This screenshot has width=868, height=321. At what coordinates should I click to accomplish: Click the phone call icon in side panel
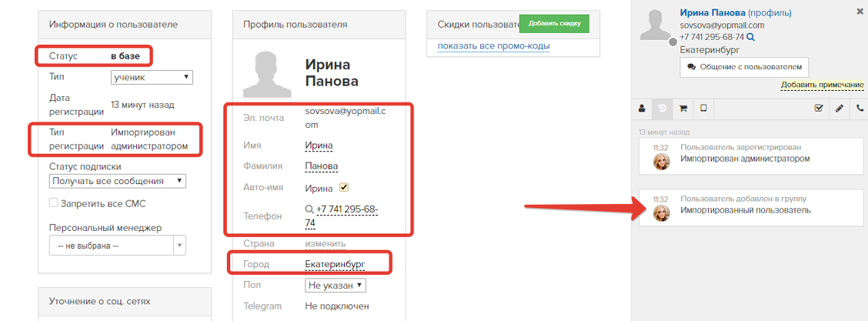coord(860,109)
